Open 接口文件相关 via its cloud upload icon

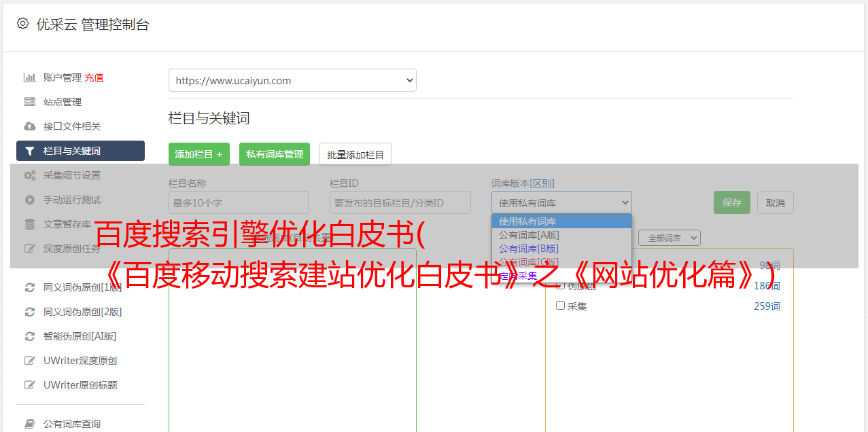click(x=30, y=126)
